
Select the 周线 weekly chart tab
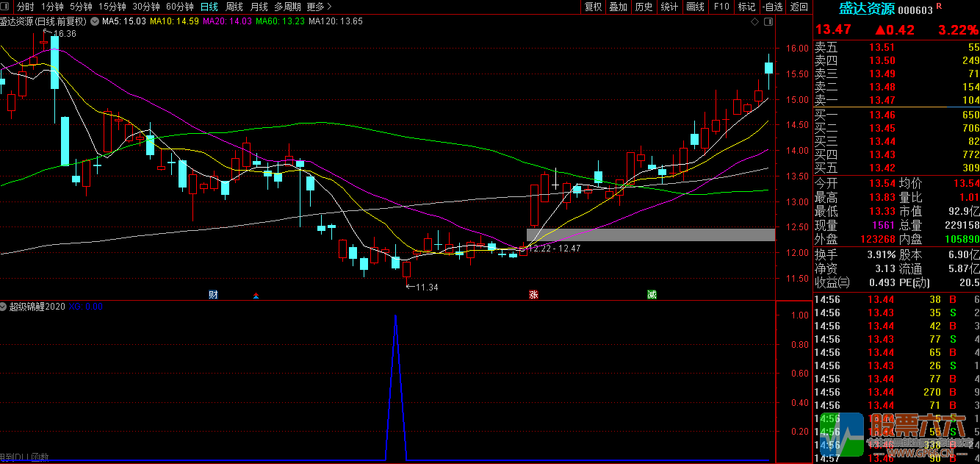(234, 7)
